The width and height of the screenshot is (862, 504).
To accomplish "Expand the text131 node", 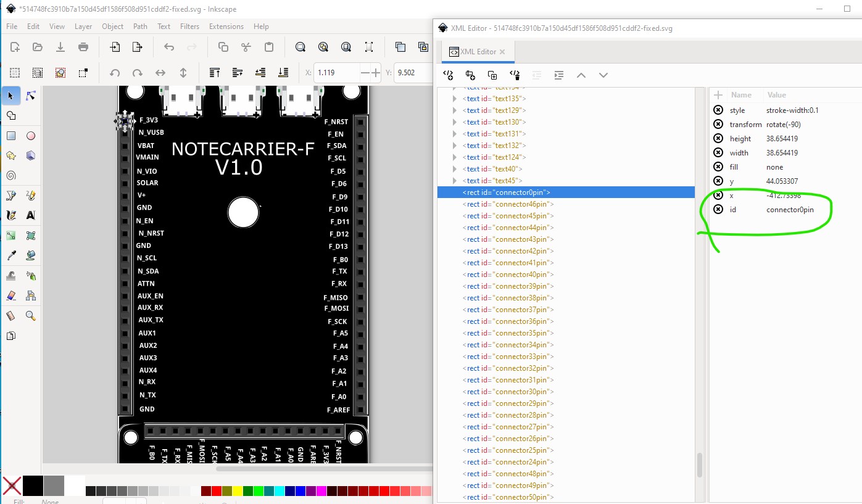I will 455,134.
